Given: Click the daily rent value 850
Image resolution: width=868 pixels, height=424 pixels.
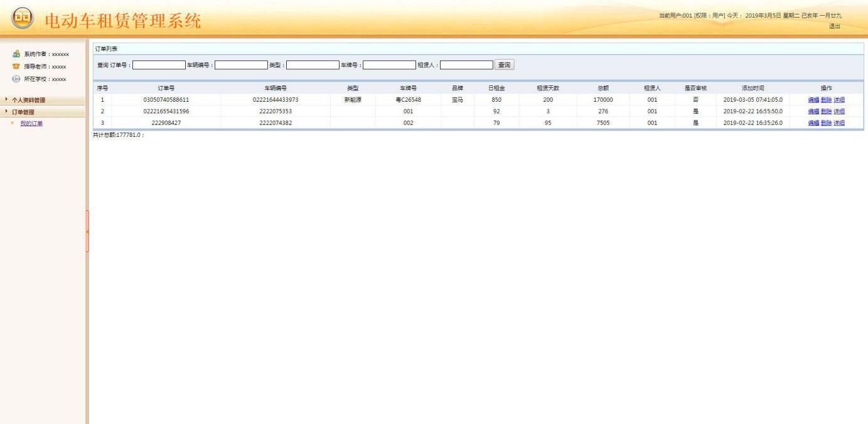Looking at the screenshot, I should pos(496,99).
